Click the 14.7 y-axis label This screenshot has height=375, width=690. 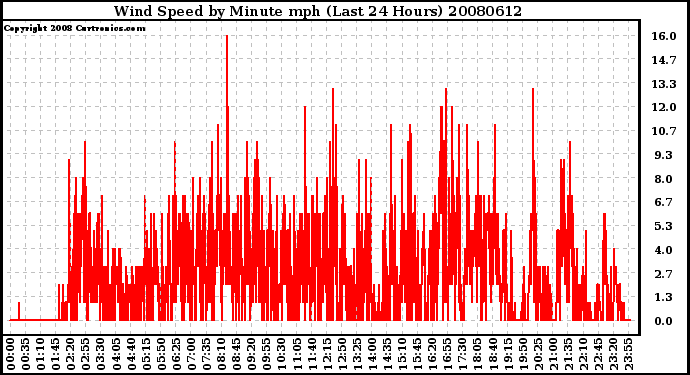click(664, 60)
